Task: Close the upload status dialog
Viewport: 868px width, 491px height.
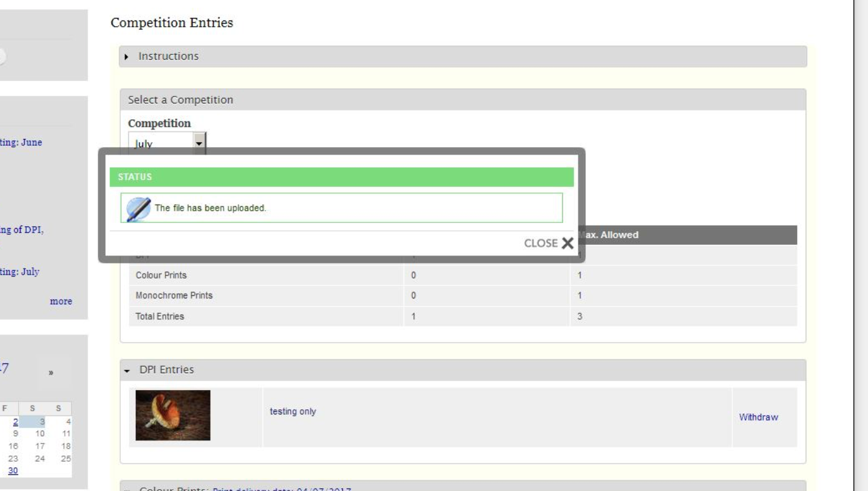Action: pos(549,243)
